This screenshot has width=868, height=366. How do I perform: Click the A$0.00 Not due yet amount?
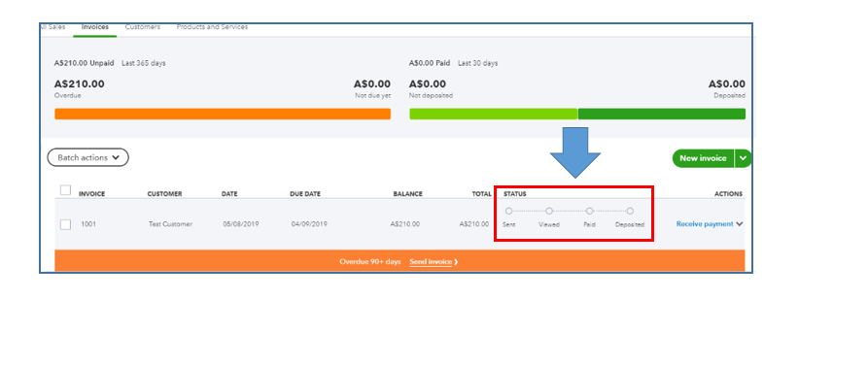(x=372, y=84)
